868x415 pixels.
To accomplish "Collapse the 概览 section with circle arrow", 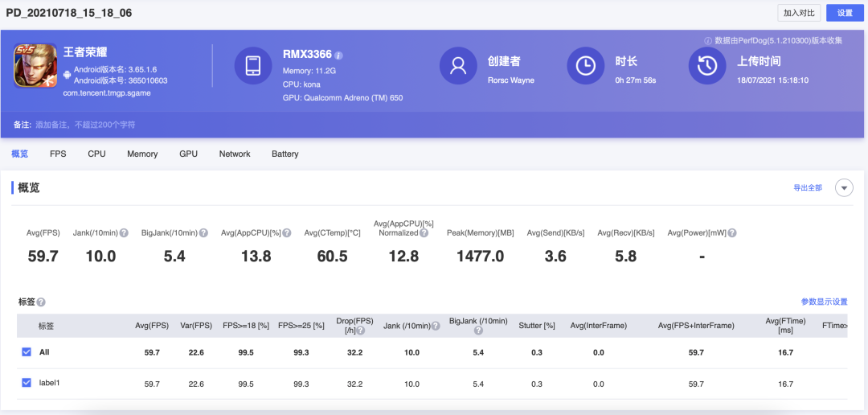I will pyautogui.click(x=844, y=187).
